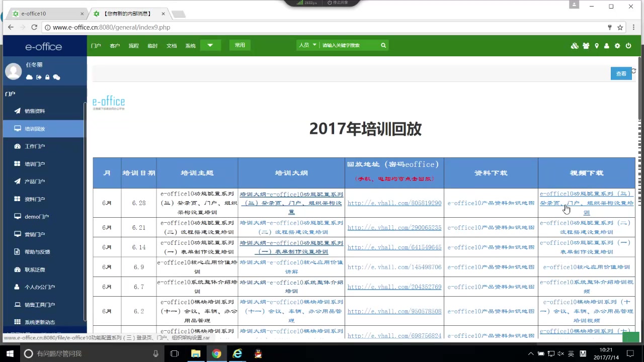Click the Cortana search box on taskbar

click(93, 353)
